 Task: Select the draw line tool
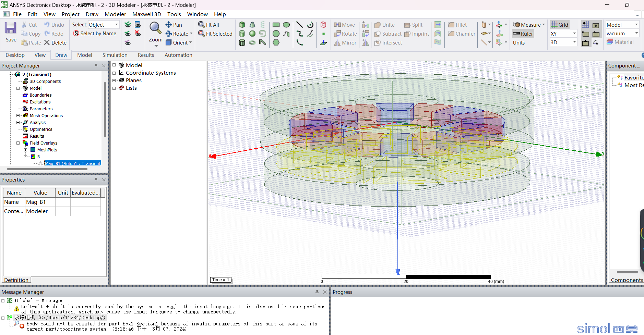(x=299, y=25)
